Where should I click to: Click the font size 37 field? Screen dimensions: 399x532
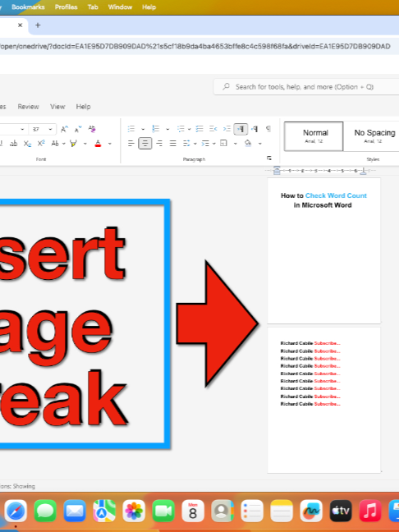click(x=38, y=129)
